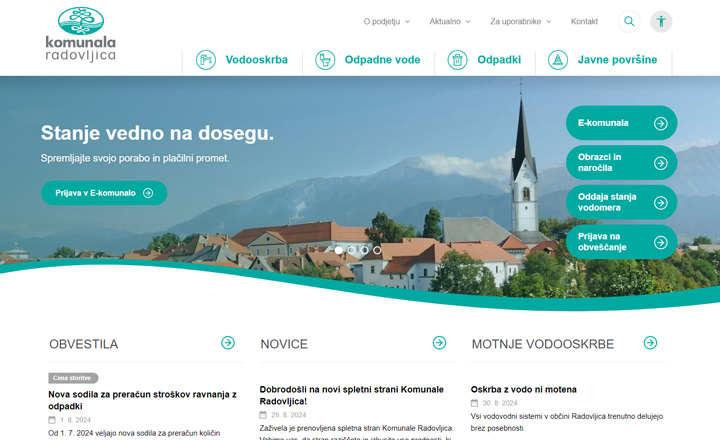This screenshot has width=720, height=440.
Task: Open the Kontakt page
Action: tap(584, 22)
